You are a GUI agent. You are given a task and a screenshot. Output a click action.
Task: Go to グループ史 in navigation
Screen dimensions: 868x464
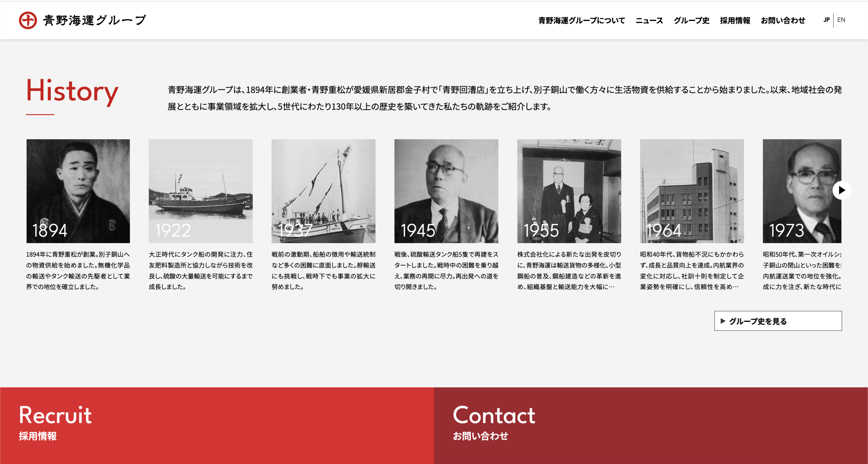[691, 21]
